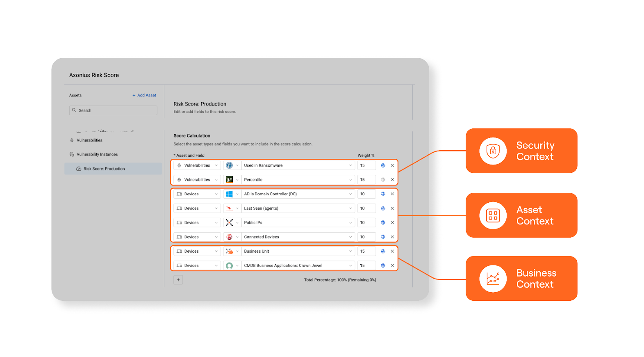Open AD Is Domain Controller (DC) field dropdown
This screenshot has width=644, height=357.
[x=298, y=194]
